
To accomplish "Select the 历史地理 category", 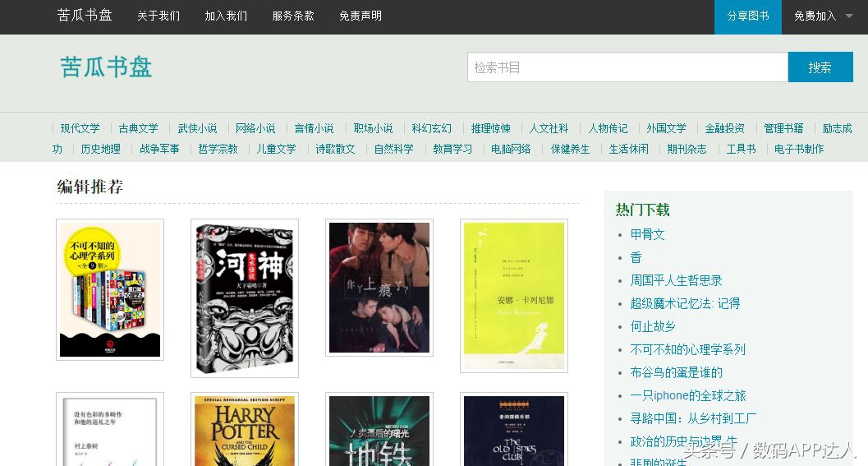I will click(101, 149).
